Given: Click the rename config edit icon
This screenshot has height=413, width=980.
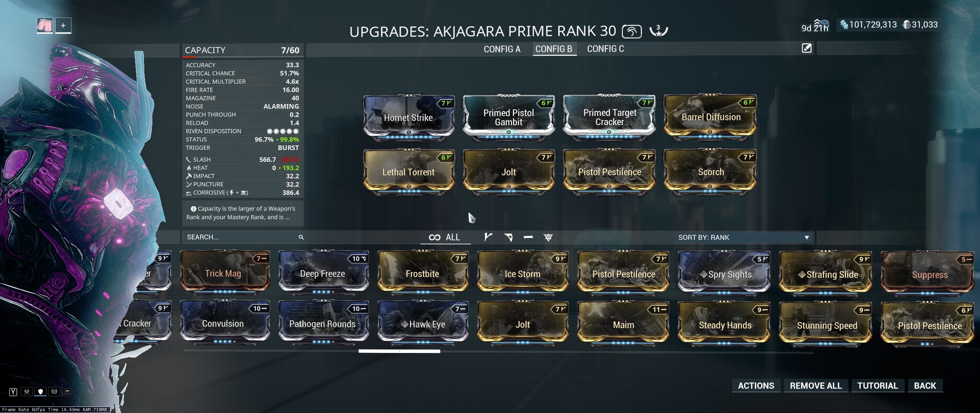Looking at the screenshot, I should click(807, 48).
